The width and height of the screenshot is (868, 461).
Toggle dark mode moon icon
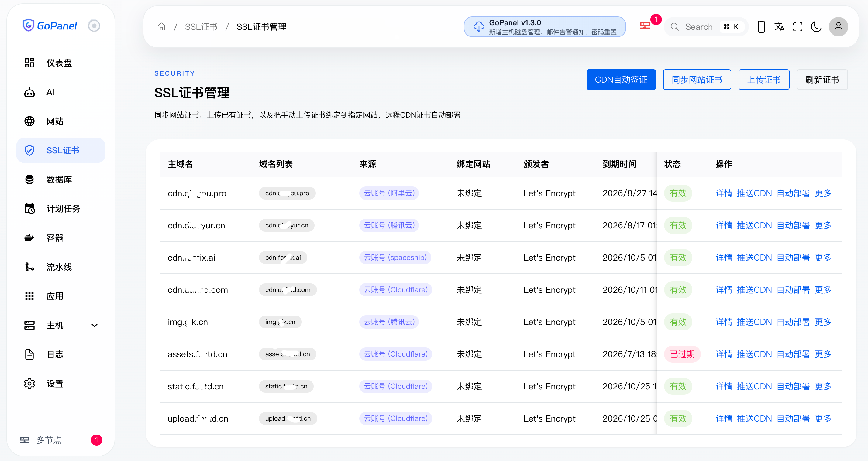click(x=816, y=27)
